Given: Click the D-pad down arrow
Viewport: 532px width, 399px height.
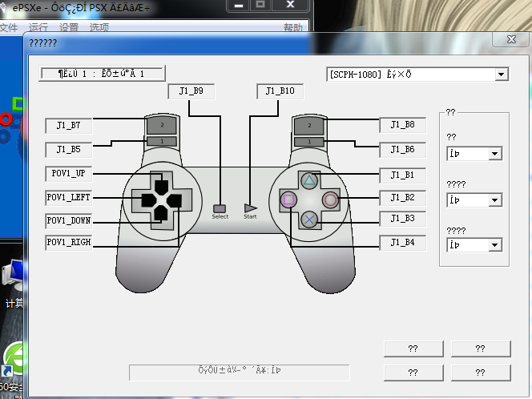Looking at the screenshot, I should point(161,213).
